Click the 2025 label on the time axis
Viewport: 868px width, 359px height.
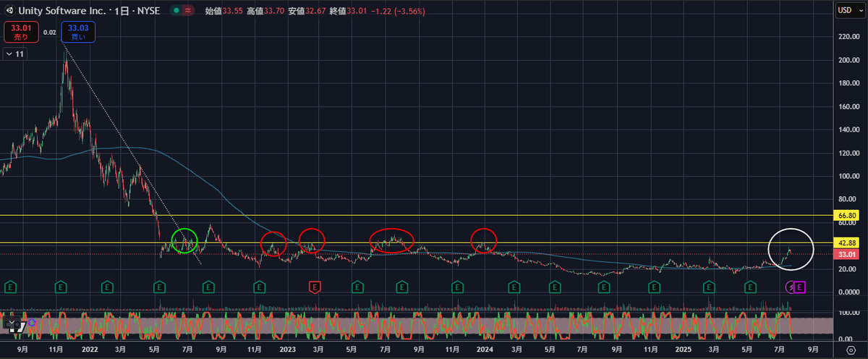(x=682, y=349)
